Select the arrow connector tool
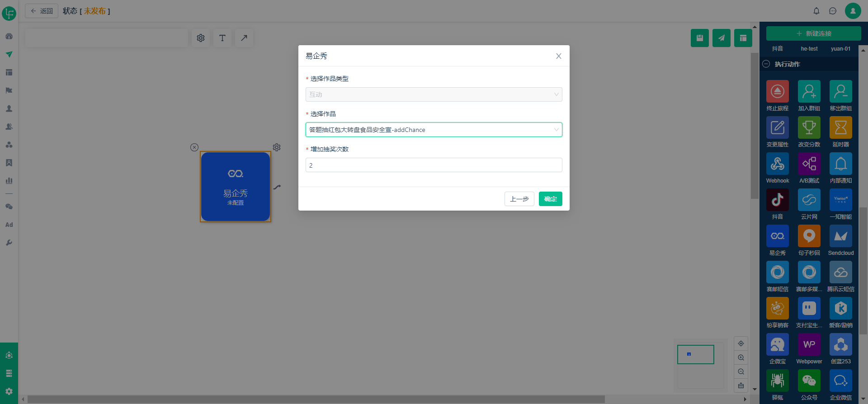 (244, 38)
